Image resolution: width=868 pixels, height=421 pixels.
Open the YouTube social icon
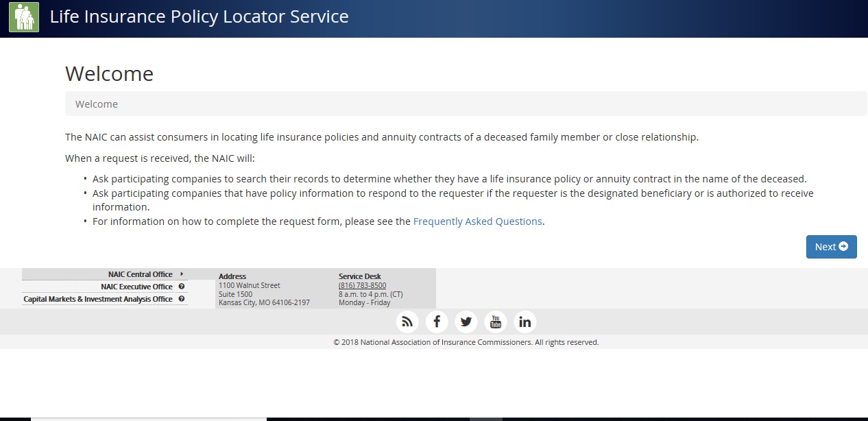(496, 322)
